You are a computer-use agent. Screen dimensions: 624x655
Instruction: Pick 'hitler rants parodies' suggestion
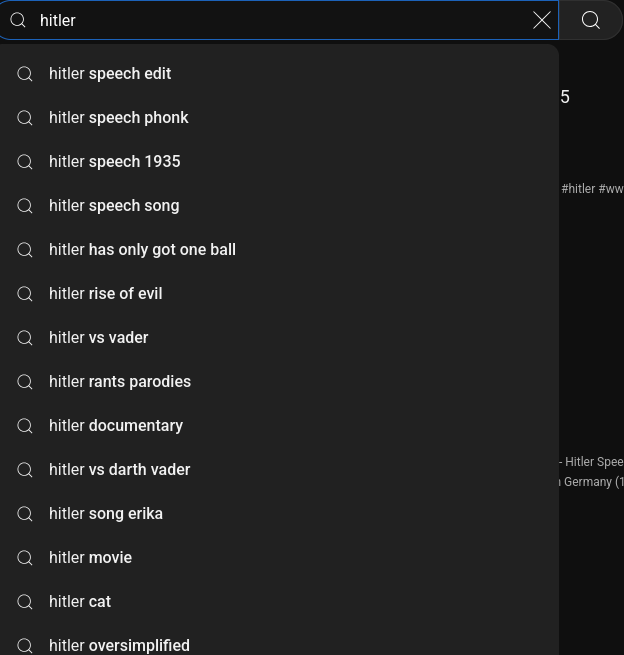(279, 382)
